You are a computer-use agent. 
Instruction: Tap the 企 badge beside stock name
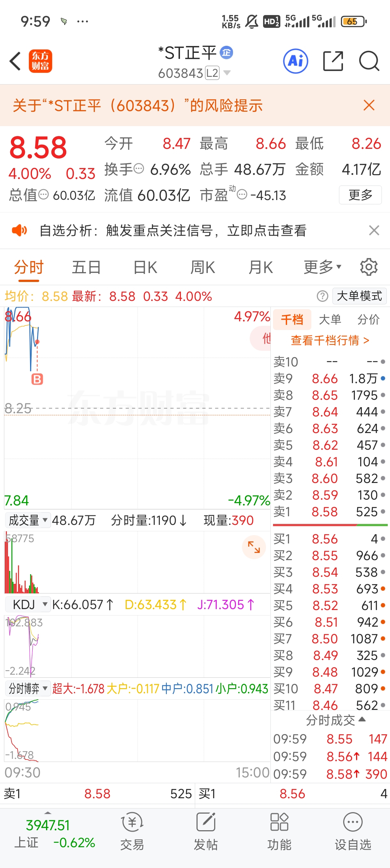226,52
